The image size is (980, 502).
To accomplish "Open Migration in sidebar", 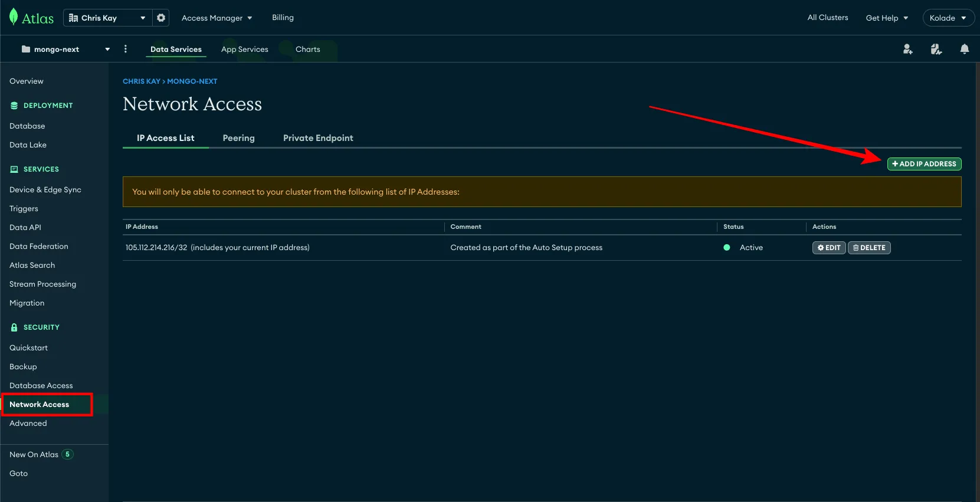I will coord(27,303).
